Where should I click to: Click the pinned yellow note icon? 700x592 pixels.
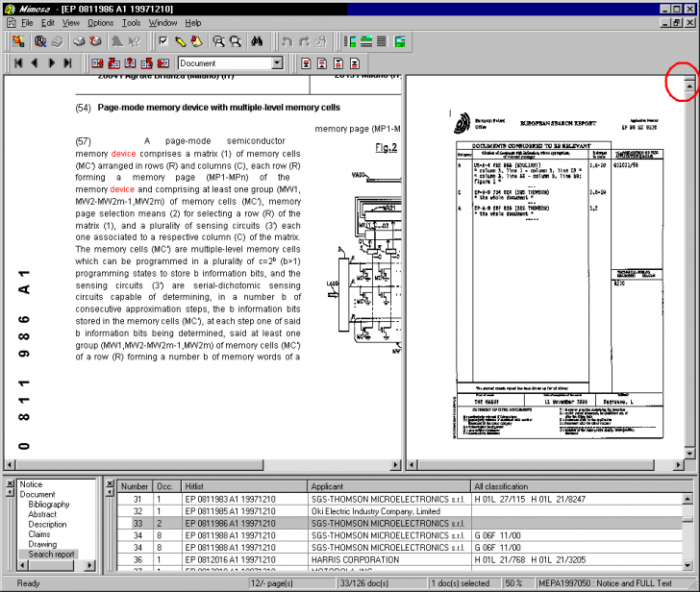pyautogui.click(x=196, y=41)
